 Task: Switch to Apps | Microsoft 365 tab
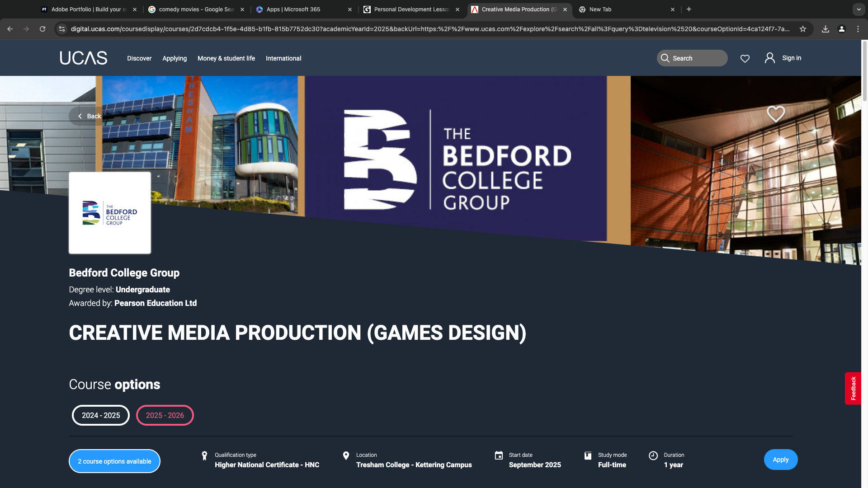304,9
